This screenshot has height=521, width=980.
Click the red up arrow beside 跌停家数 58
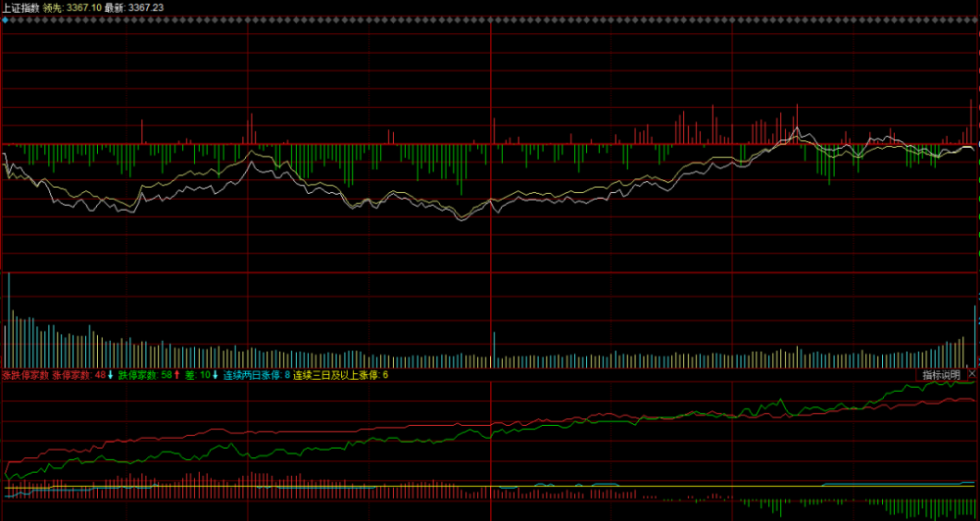[176, 375]
